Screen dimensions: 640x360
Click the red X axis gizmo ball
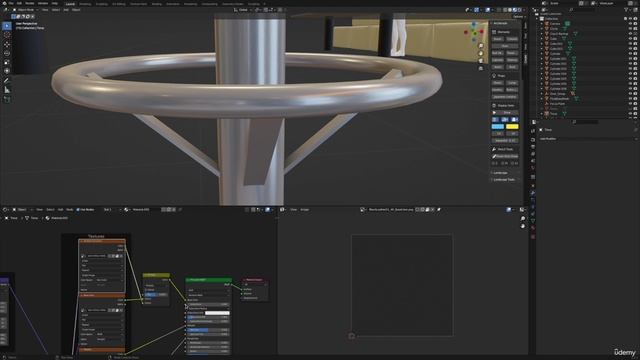482,32
